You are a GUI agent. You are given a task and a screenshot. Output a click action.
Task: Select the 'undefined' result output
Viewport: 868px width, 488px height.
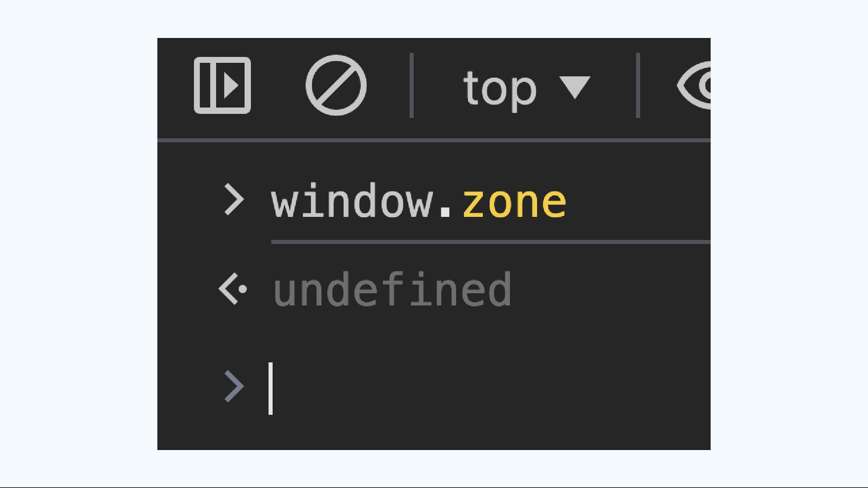coord(392,289)
